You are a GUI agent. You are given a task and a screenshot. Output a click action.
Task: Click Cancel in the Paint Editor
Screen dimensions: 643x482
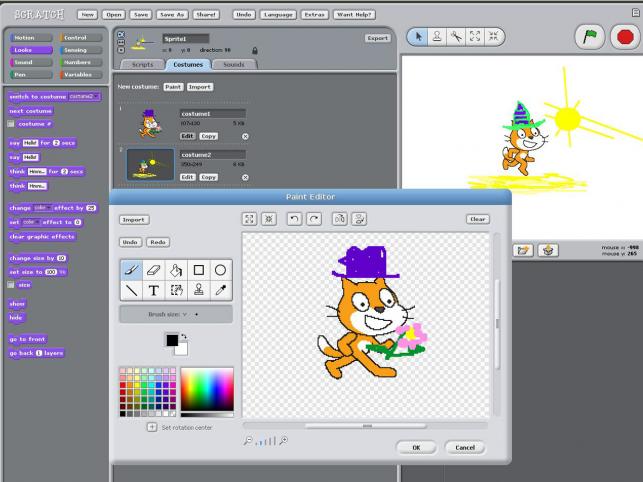(x=465, y=448)
